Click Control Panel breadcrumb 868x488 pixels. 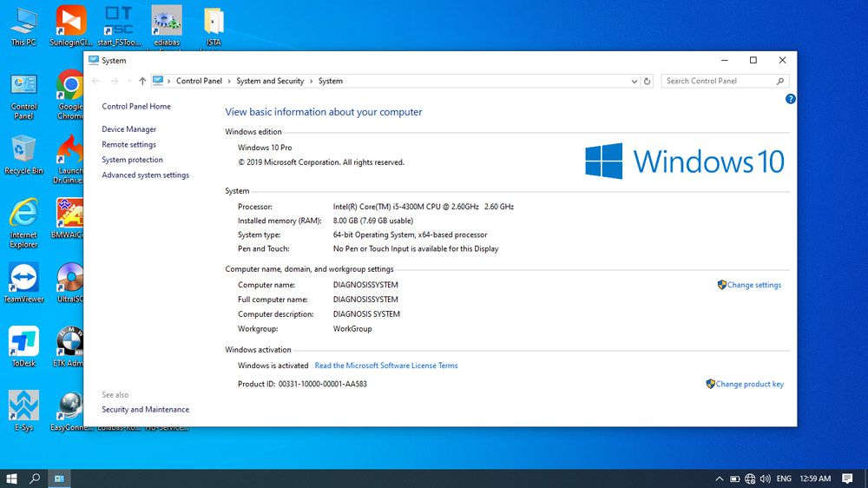pyautogui.click(x=199, y=81)
